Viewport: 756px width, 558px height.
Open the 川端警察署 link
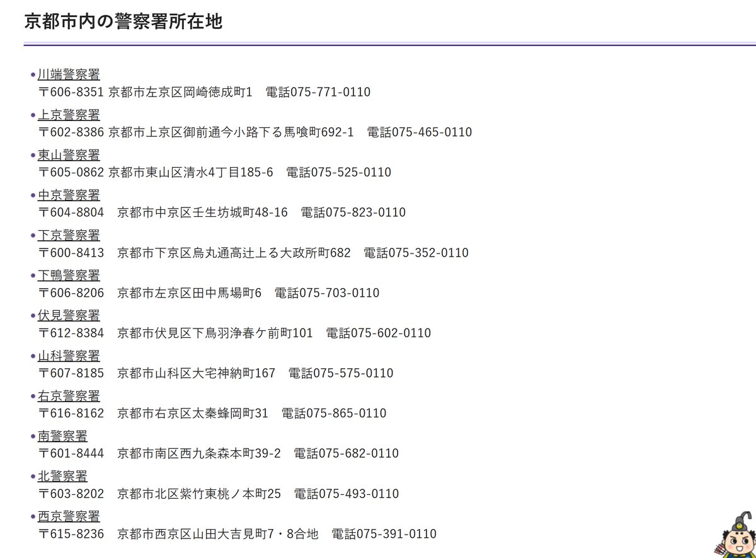[69, 74]
